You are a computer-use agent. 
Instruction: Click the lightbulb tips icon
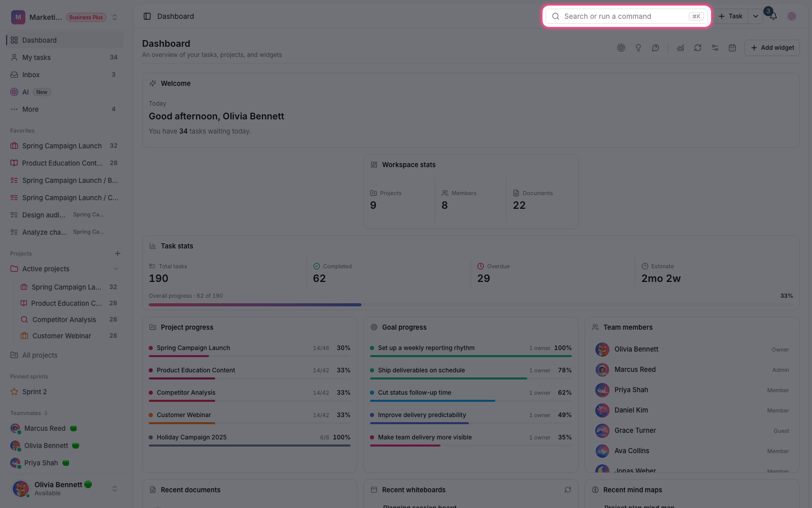point(638,48)
